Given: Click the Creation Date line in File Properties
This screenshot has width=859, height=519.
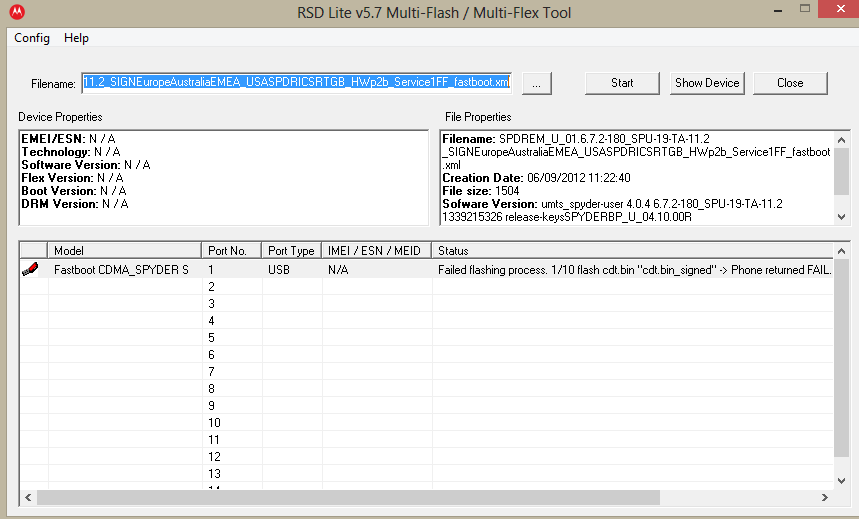Looking at the screenshot, I should [x=536, y=178].
